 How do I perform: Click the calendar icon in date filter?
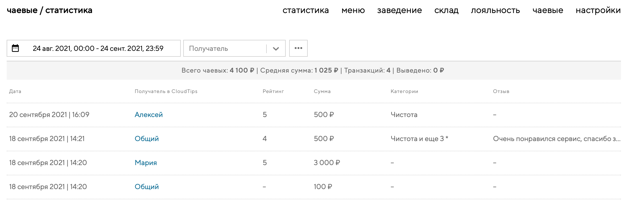(x=15, y=48)
